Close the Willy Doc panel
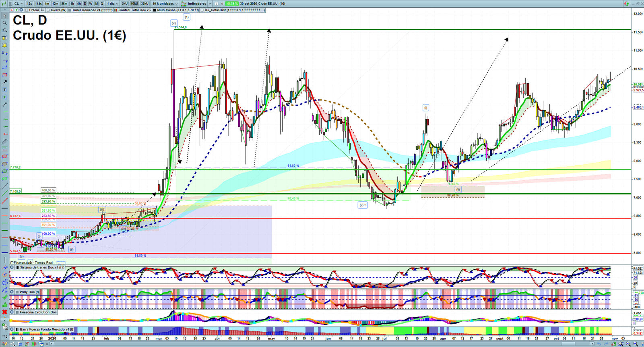 [x=12, y=292]
